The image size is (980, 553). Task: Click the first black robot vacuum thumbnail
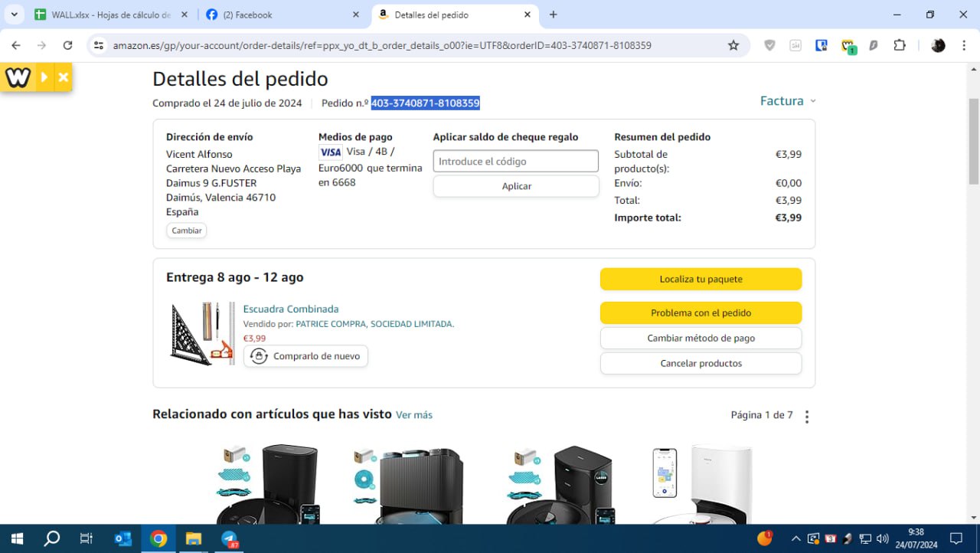(268, 484)
